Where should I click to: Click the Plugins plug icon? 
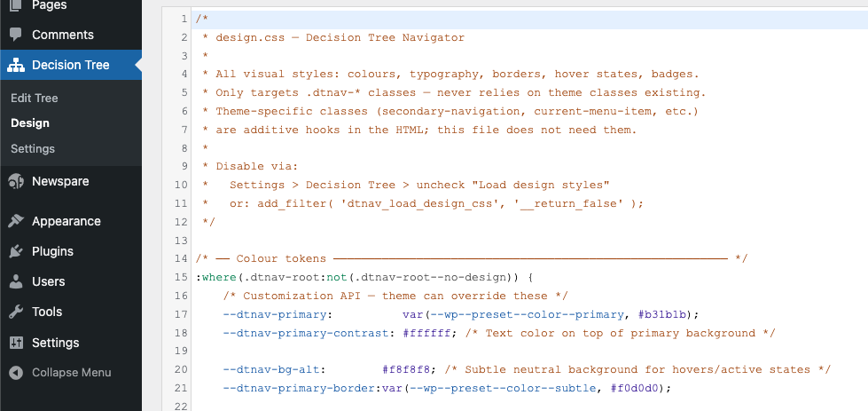pyautogui.click(x=16, y=251)
